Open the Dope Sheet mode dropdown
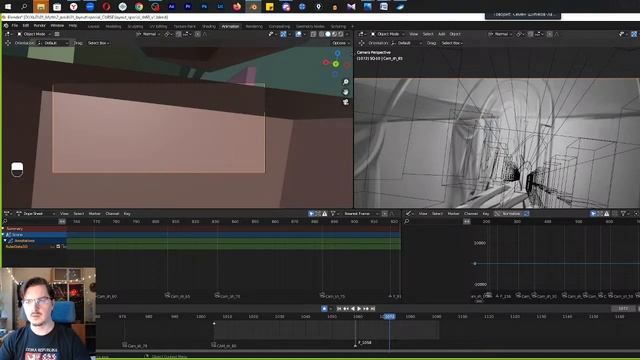640x360 pixels. [35, 213]
